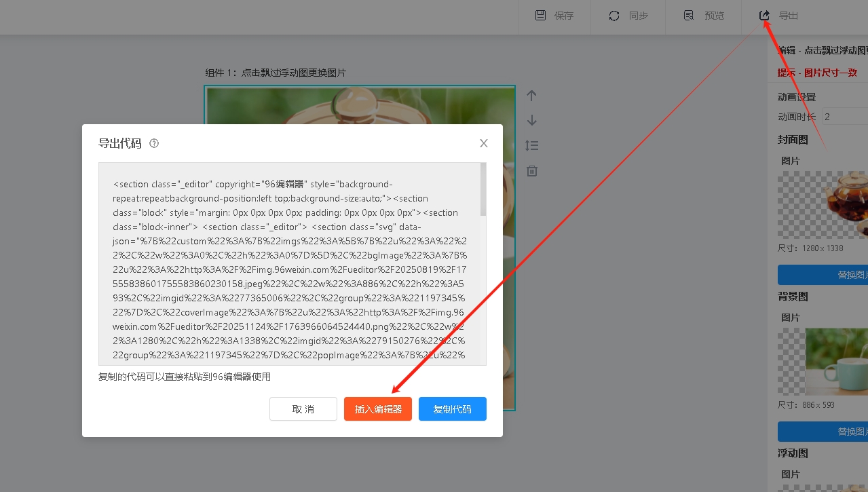The height and width of the screenshot is (492, 868).
Task: Select the 封面图 teapot thumbnail
Action: [x=823, y=204]
